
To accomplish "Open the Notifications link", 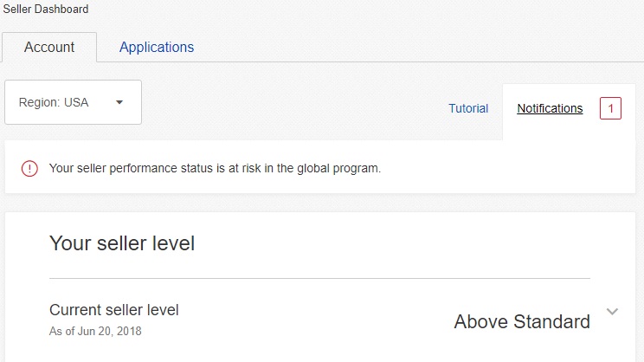I will (550, 108).
